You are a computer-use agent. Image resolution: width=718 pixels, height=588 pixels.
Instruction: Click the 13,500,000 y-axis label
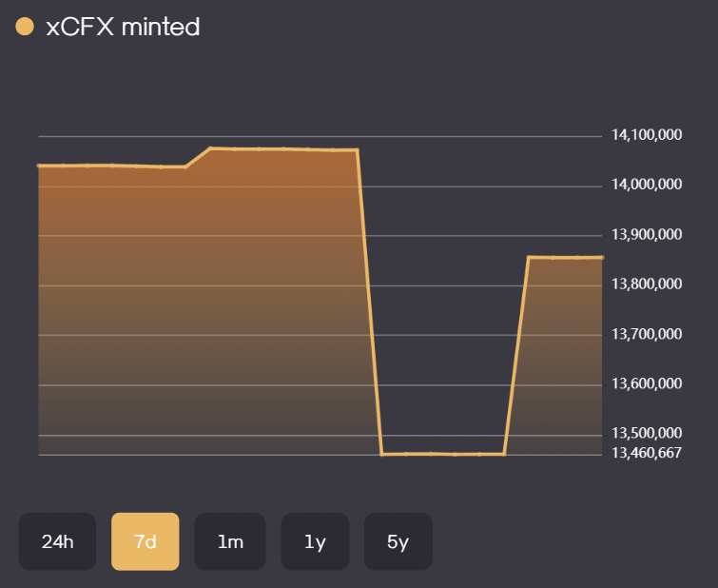tap(647, 435)
